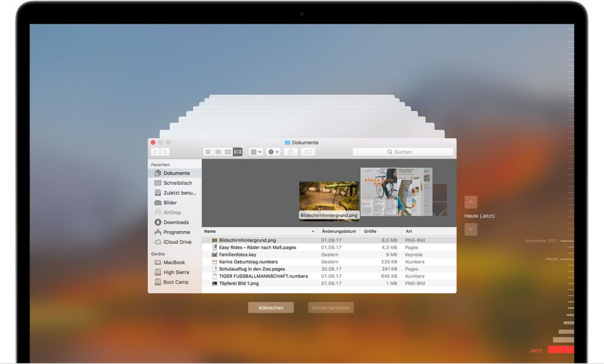This screenshot has height=364, width=604.
Task: Switch to icon view in the Finder toolbar
Action: 208,152
